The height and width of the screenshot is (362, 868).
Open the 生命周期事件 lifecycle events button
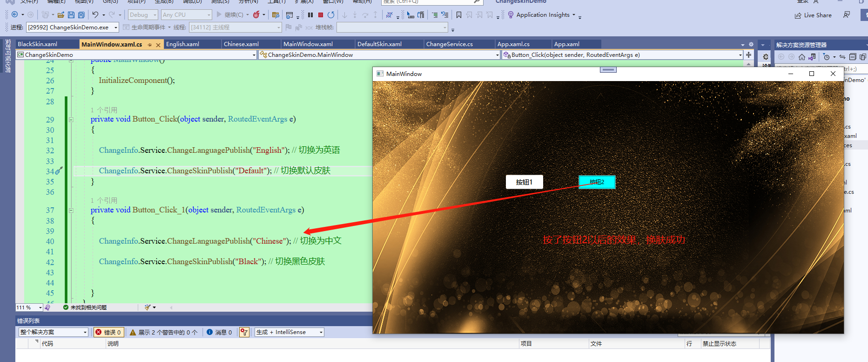coord(147,27)
